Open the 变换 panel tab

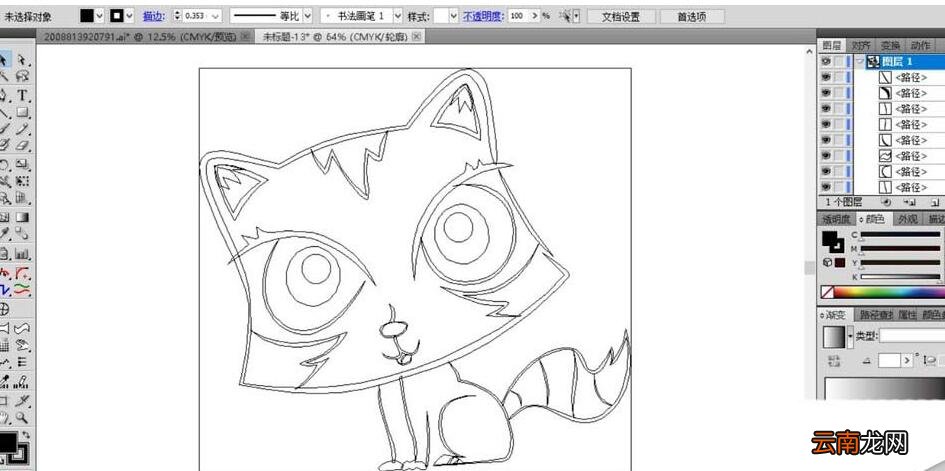(x=891, y=46)
